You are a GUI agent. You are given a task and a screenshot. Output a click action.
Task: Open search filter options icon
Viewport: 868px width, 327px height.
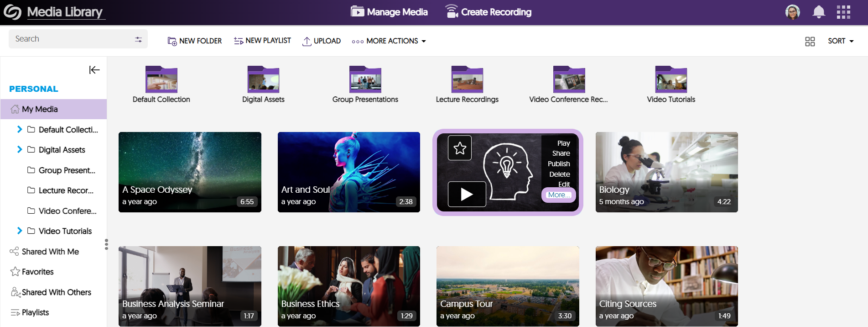(x=138, y=40)
